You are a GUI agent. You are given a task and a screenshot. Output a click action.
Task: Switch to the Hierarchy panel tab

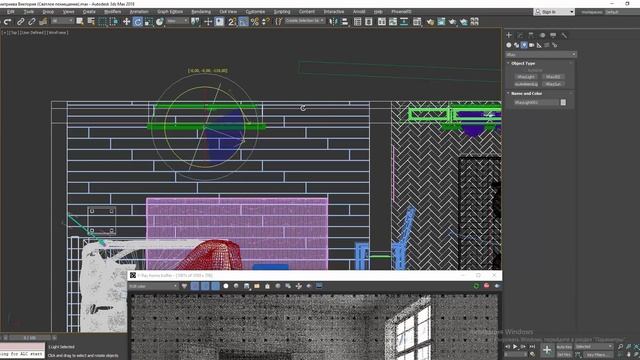[x=531, y=36]
